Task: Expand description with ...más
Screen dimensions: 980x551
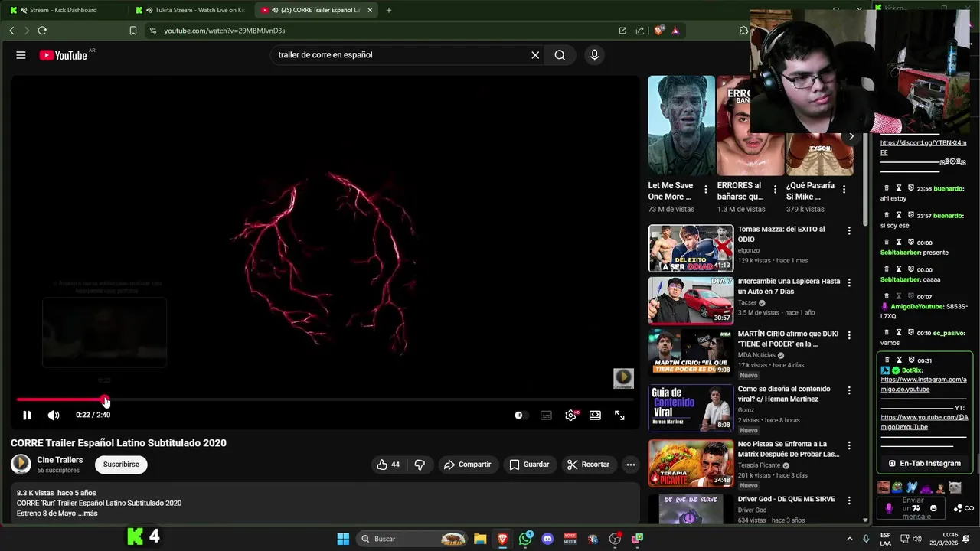Action: coord(88,514)
